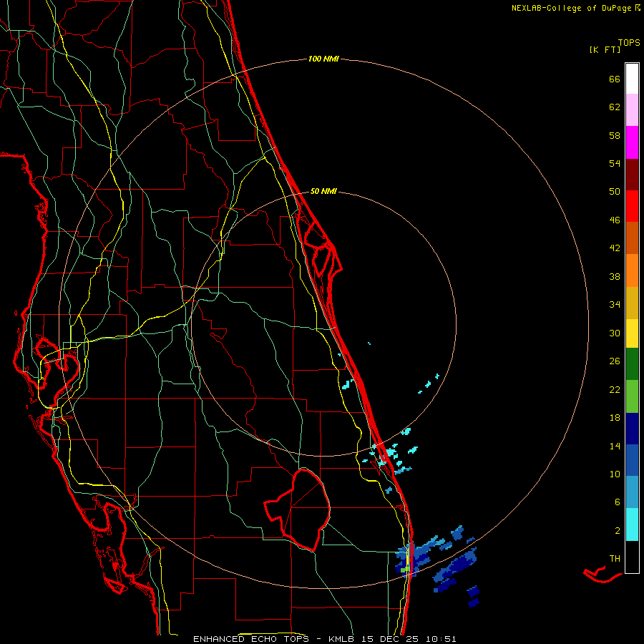Viewport: 644px width, 644px height.
Task: Click the bright red swatch between 46 and 50
Action: [632, 206]
